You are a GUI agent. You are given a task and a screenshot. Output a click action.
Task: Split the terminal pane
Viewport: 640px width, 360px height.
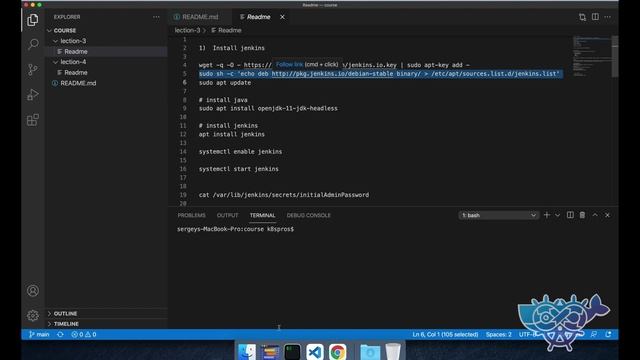coord(570,215)
